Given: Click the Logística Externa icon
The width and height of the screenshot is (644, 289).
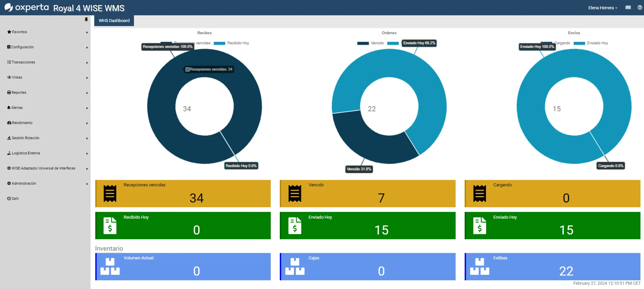Looking at the screenshot, I should 9,153.
